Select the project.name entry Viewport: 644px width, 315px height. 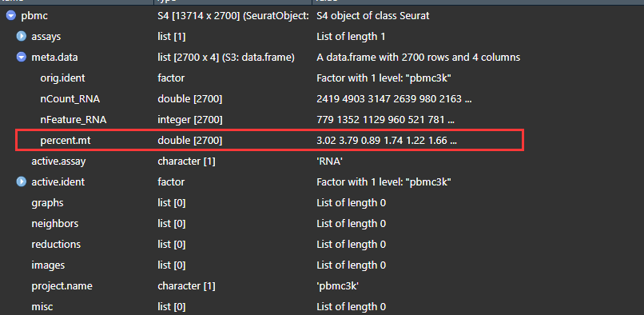pyautogui.click(x=322, y=285)
